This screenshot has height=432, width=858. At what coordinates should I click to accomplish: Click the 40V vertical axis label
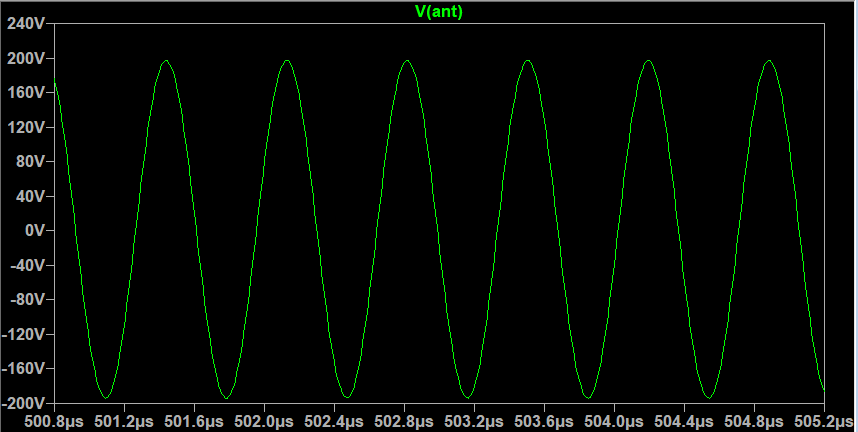click(29, 197)
